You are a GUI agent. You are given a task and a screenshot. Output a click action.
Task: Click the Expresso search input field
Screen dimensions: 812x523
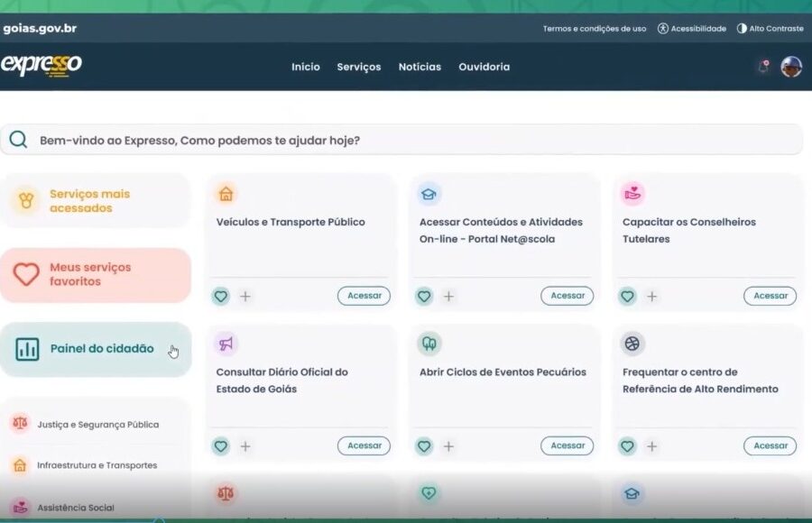point(401,140)
